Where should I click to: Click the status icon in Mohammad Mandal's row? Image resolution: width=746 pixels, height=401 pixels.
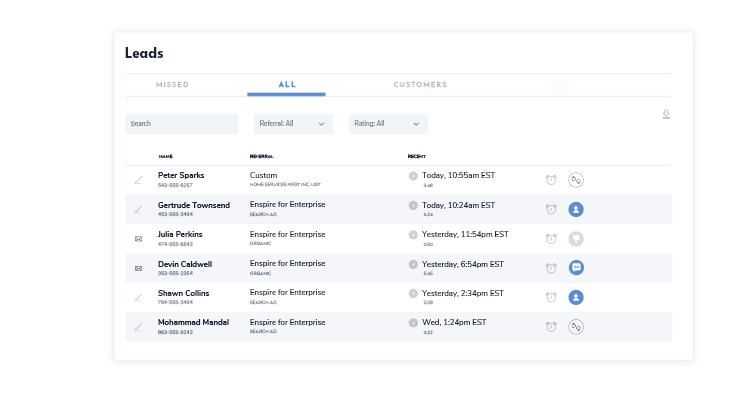coord(576,326)
